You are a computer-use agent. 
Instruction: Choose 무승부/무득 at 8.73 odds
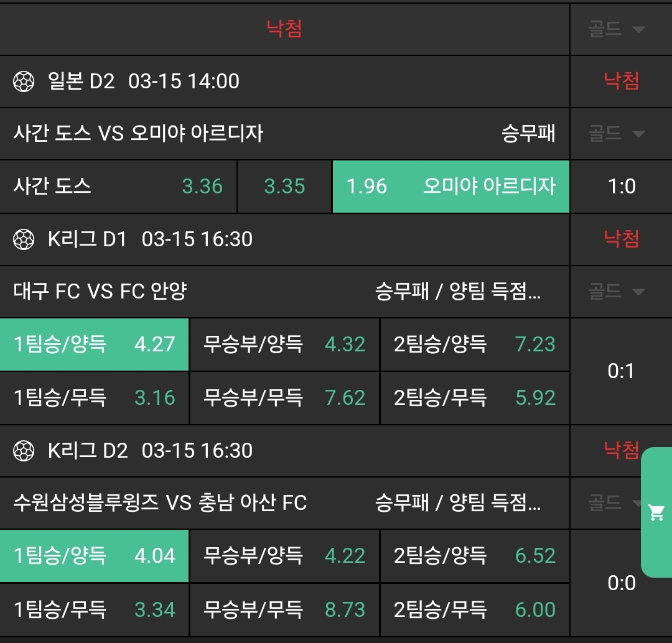(x=284, y=610)
